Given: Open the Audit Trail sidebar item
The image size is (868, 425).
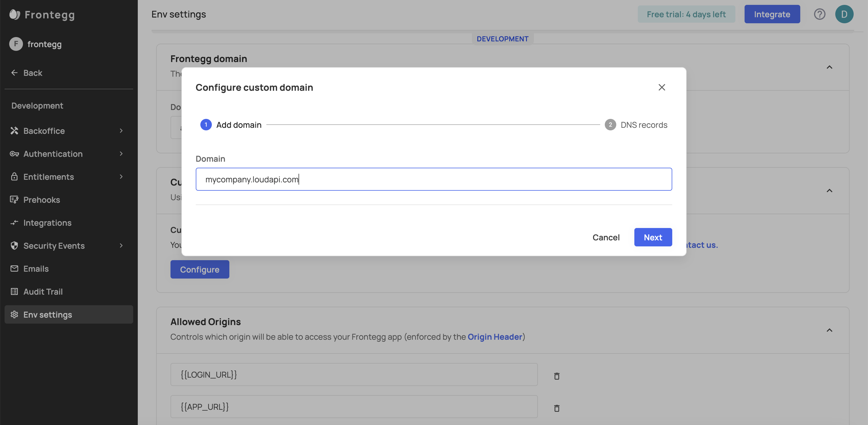Looking at the screenshot, I should (43, 291).
